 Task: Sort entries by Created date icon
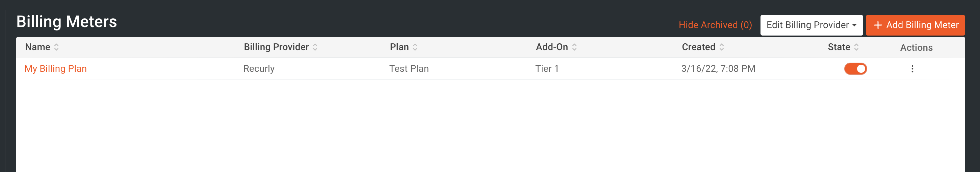coord(722,47)
